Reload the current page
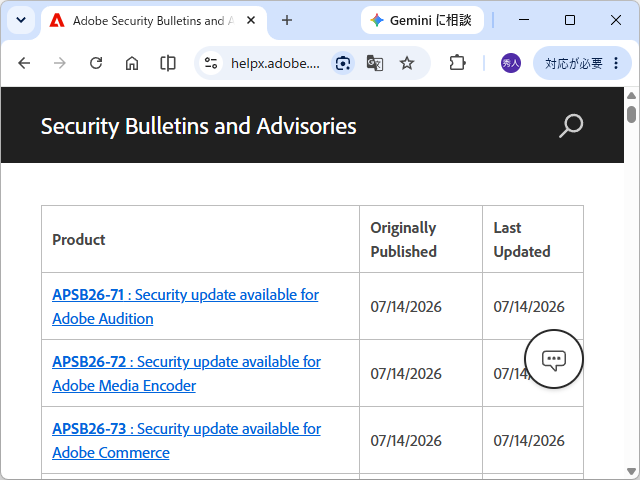This screenshot has height=480, width=640. [x=96, y=63]
